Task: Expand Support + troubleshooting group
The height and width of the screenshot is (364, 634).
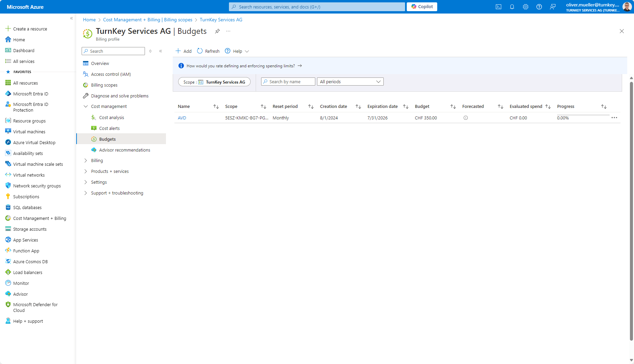Action: tap(86, 193)
